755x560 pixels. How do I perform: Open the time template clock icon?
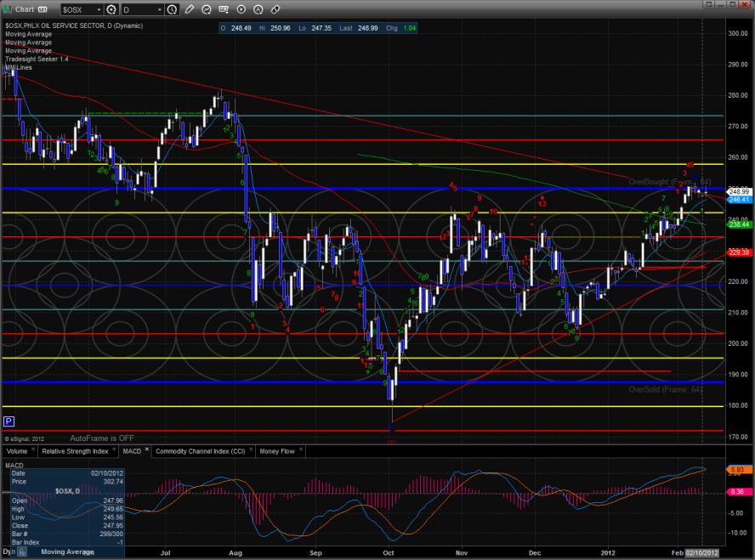[x=172, y=9]
